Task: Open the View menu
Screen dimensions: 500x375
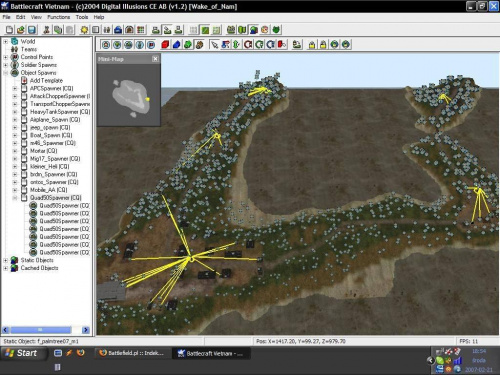Action: (36, 17)
